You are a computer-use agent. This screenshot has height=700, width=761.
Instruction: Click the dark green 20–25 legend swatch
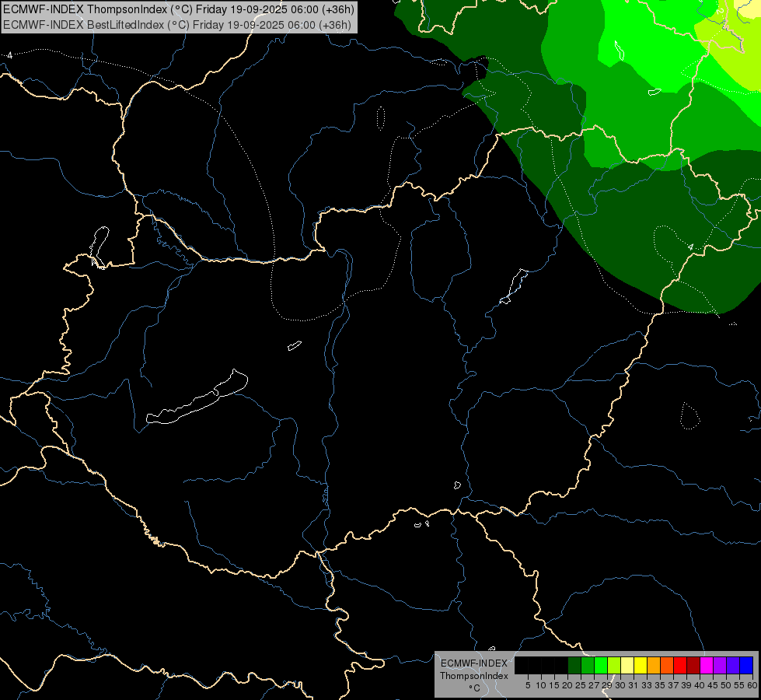coord(574,665)
